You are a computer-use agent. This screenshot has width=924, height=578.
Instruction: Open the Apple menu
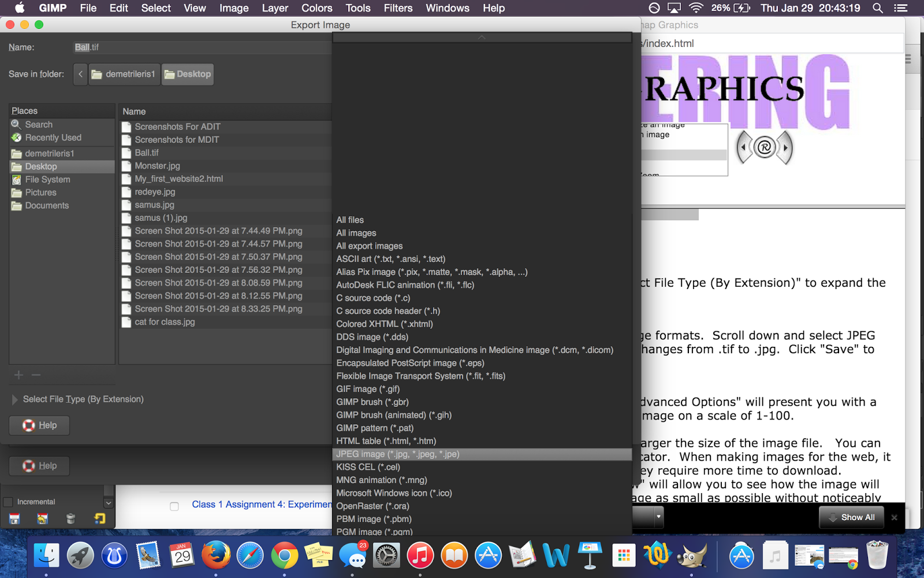[20, 8]
